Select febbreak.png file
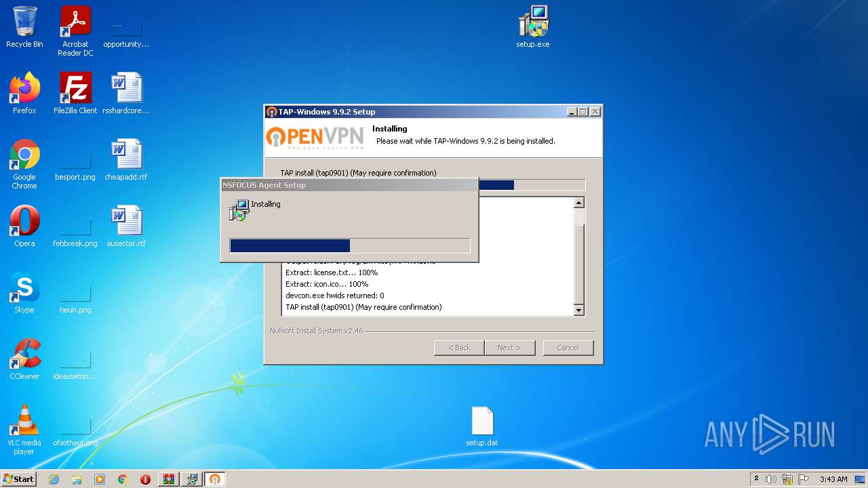The image size is (868, 488). point(75,230)
